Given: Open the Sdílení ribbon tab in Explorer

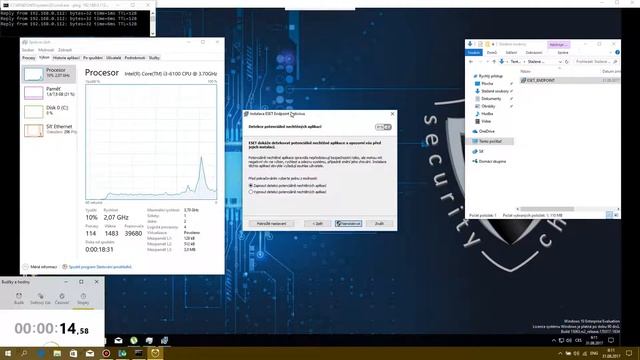Looking at the screenshot, I should click(511, 53).
